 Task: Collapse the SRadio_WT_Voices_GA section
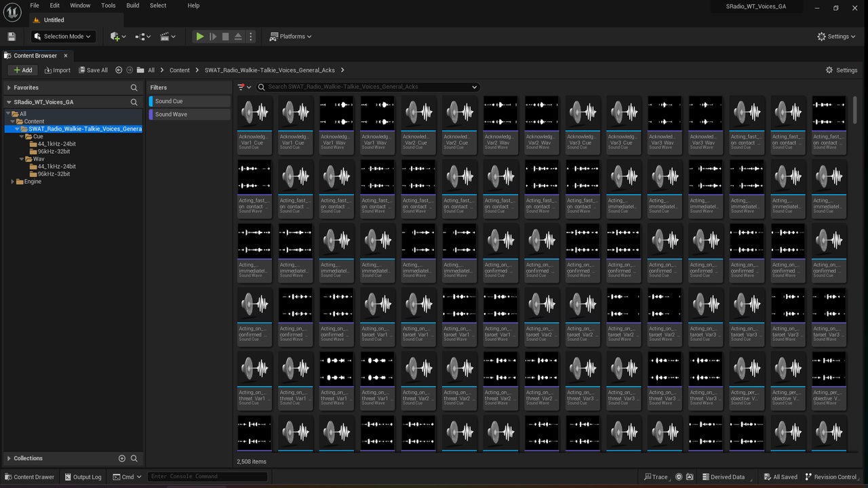pos(8,102)
